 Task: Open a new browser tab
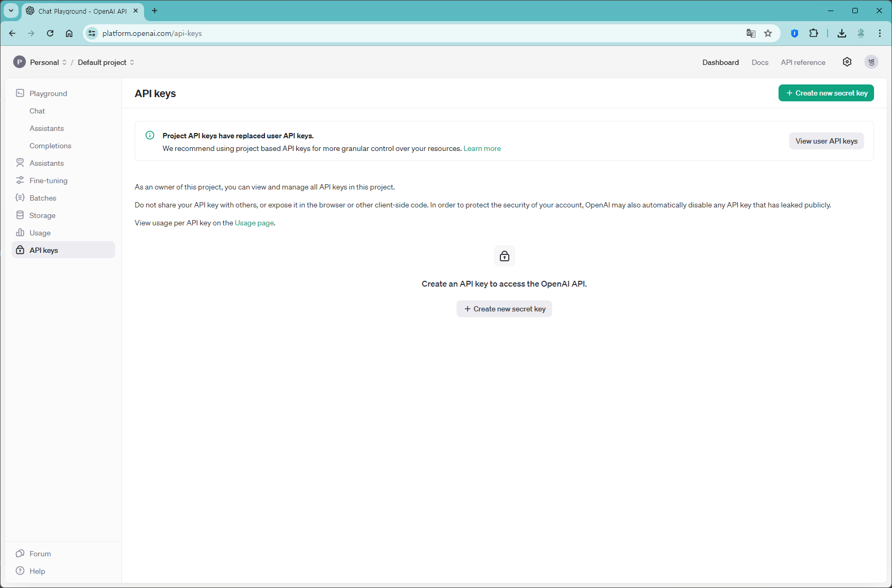[x=155, y=11]
